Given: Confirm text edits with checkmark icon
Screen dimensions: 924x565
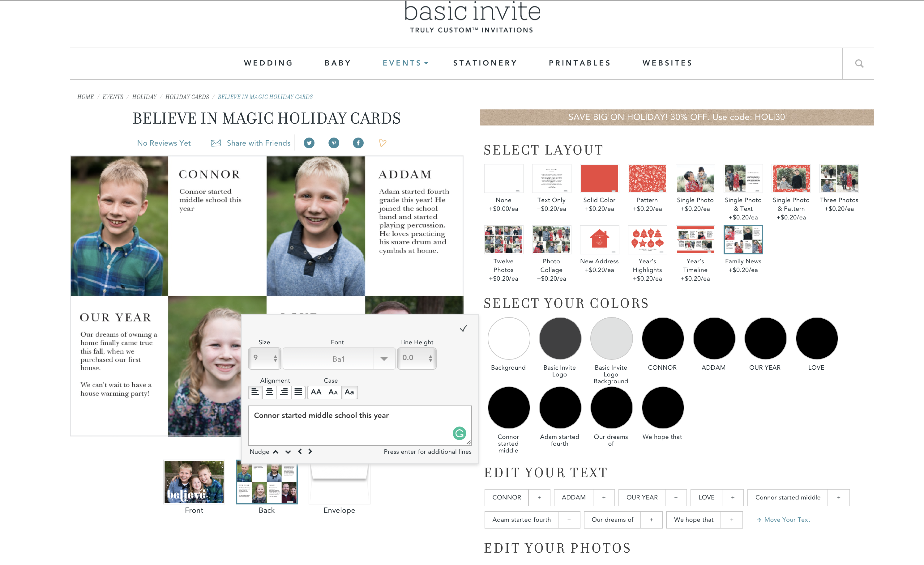Looking at the screenshot, I should coord(464,329).
